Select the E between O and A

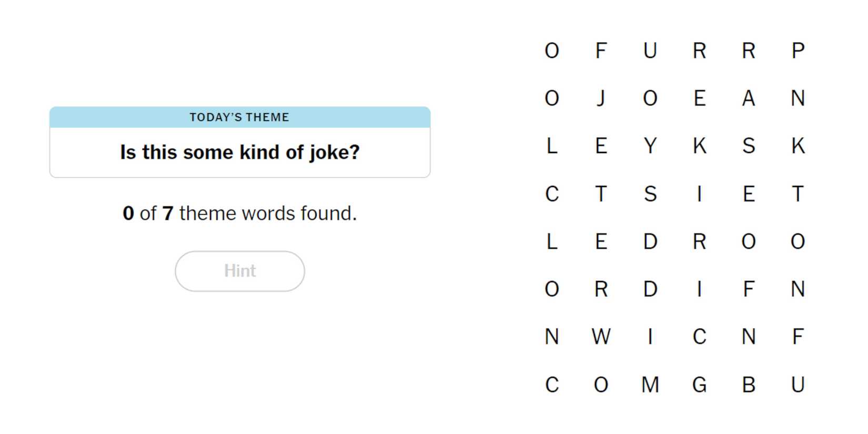point(699,98)
